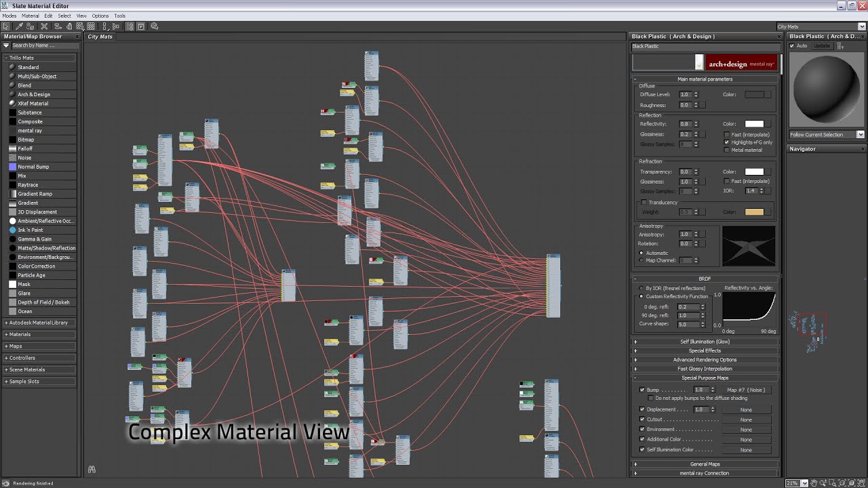Select By IOR (fresnel reflections) option

642,288
